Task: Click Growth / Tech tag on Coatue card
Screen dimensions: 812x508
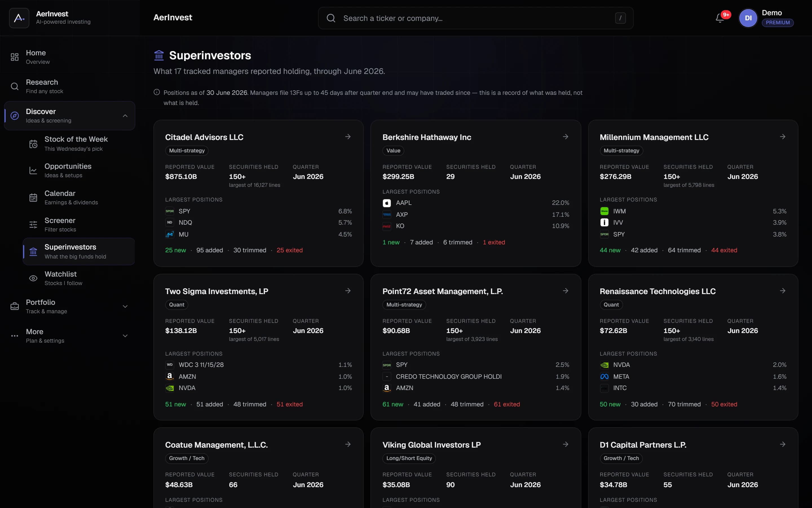Action: click(x=187, y=458)
